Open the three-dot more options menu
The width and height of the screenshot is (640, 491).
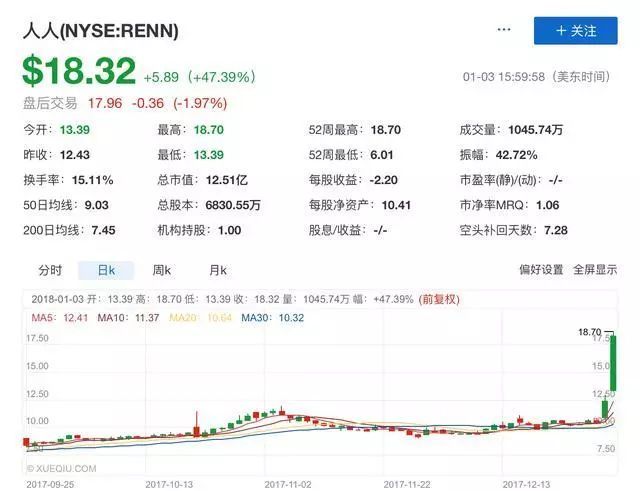[x=504, y=30]
